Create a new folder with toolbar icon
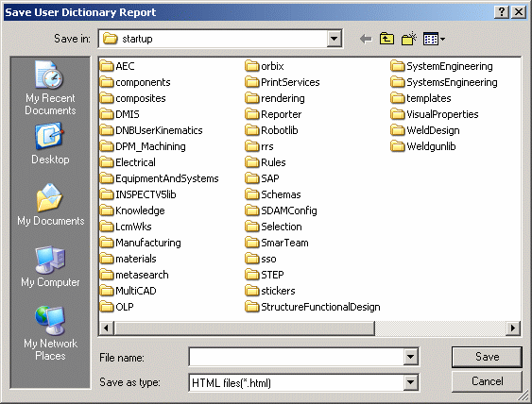532x404 pixels. point(409,39)
